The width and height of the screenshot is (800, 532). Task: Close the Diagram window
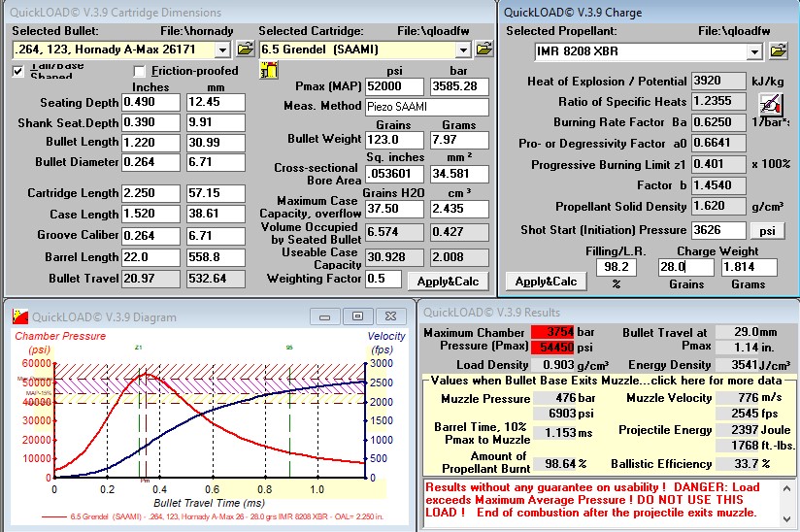coord(391,316)
